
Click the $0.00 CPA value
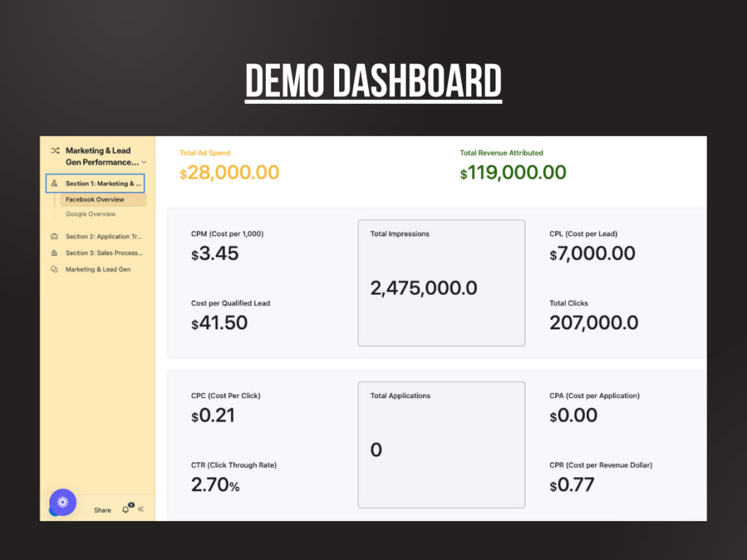pyautogui.click(x=573, y=415)
